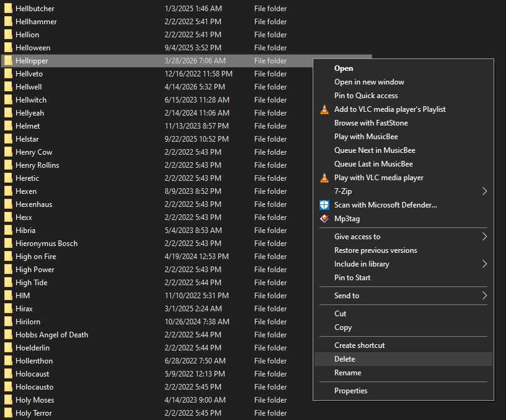The height and width of the screenshot is (420, 506).
Task: Select the Holocausto folder name
Action: [35, 387]
